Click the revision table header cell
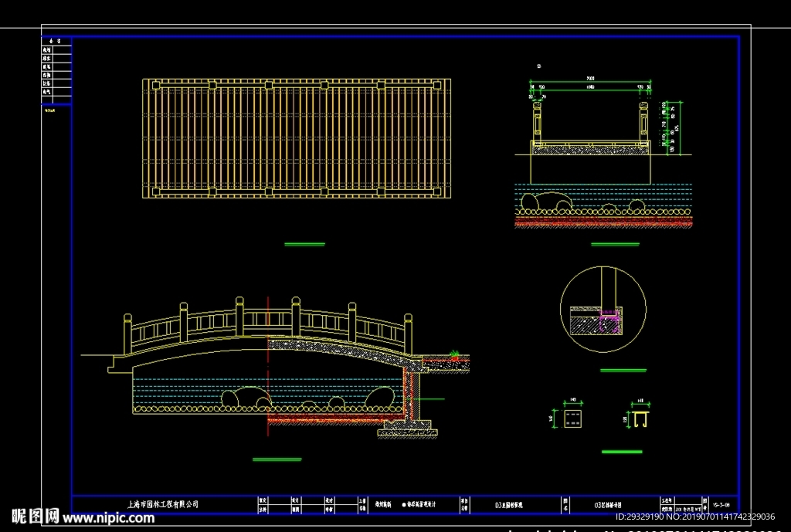The image size is (791, 532). coord(56,39)
